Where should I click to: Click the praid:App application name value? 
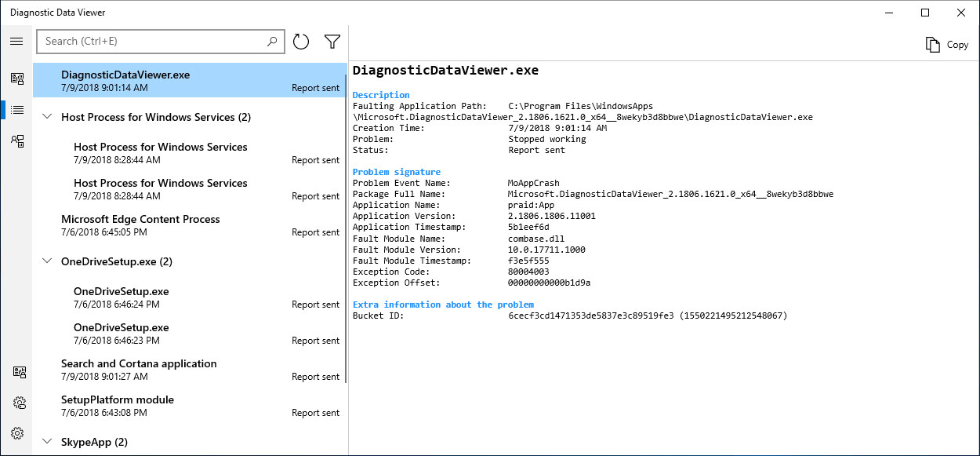532,205
